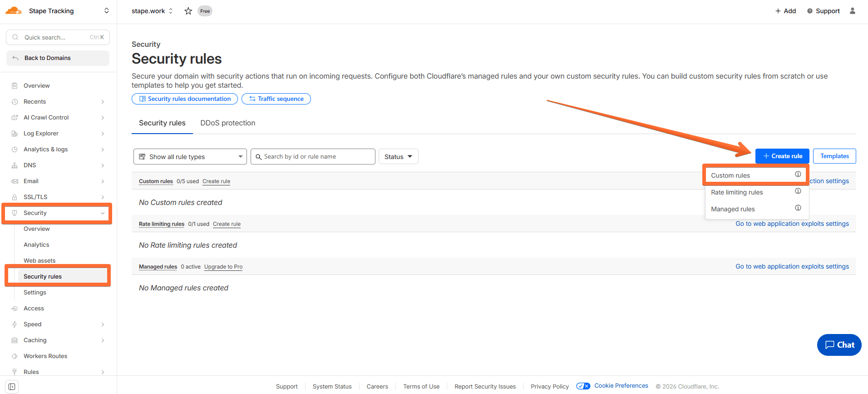Viewport: 868px width, 394px height.
Task: Expand the Stape Tracking account switcher
Action: click(x=106, y=11)
